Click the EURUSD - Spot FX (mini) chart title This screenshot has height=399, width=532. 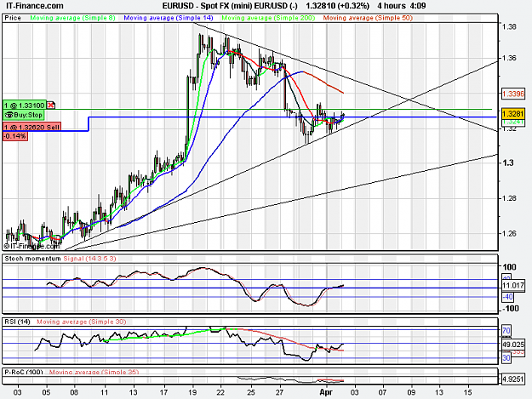click(230, 6)
